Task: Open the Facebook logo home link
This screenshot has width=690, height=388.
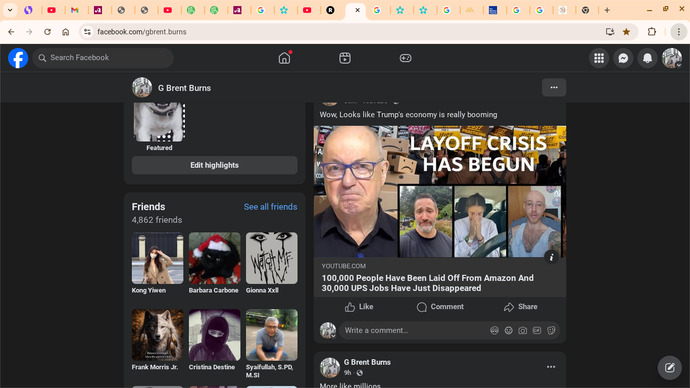Action: pos(18,58)
